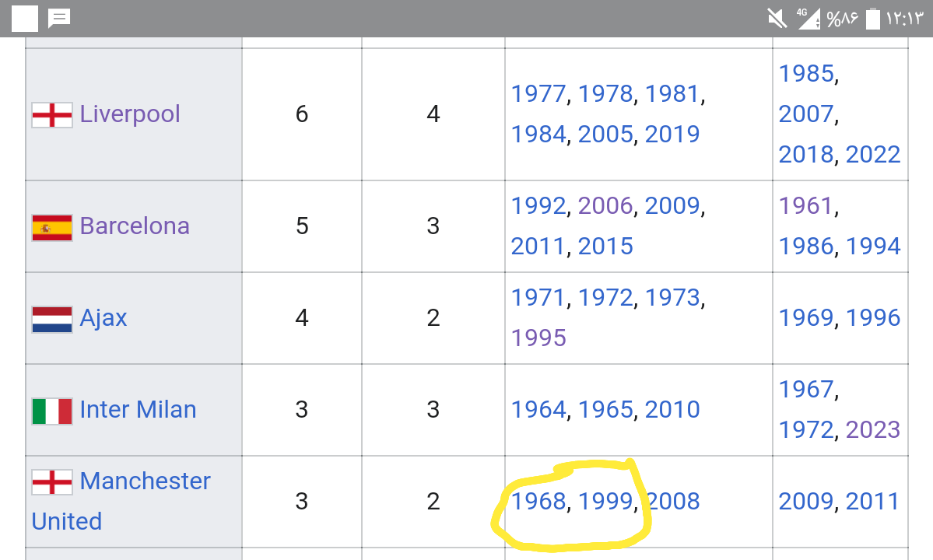This screenshot has height=560, width=933.
Task: Click the Italy flag beside Inter Milan
Action: 52,411
